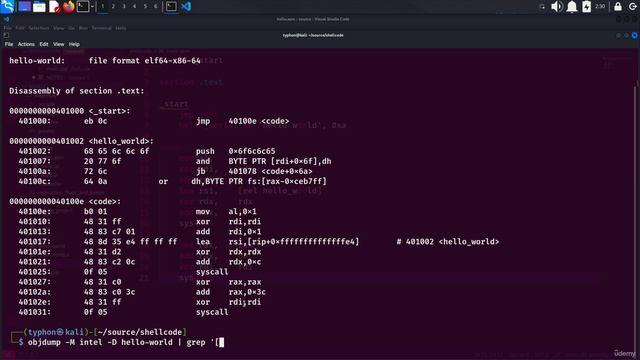Open the terminal File menu
Viewport: 640px width, 360px height.
coord(9,44)
